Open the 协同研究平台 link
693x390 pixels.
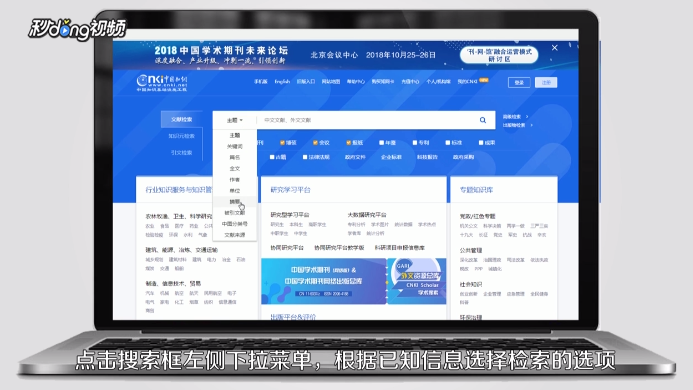click(287, 248)
